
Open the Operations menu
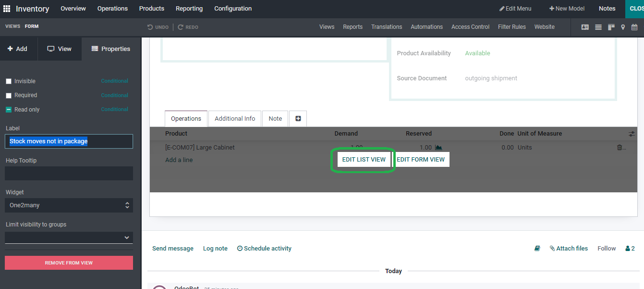click(112, 9)
